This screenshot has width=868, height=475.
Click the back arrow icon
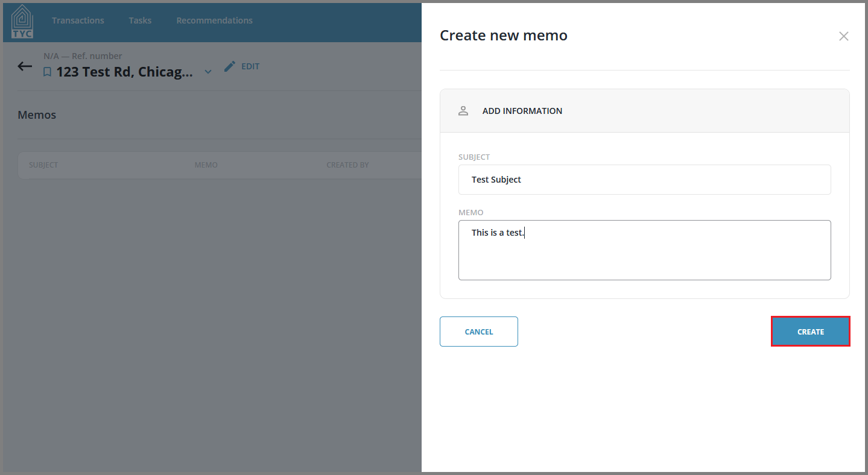[24, 66]
